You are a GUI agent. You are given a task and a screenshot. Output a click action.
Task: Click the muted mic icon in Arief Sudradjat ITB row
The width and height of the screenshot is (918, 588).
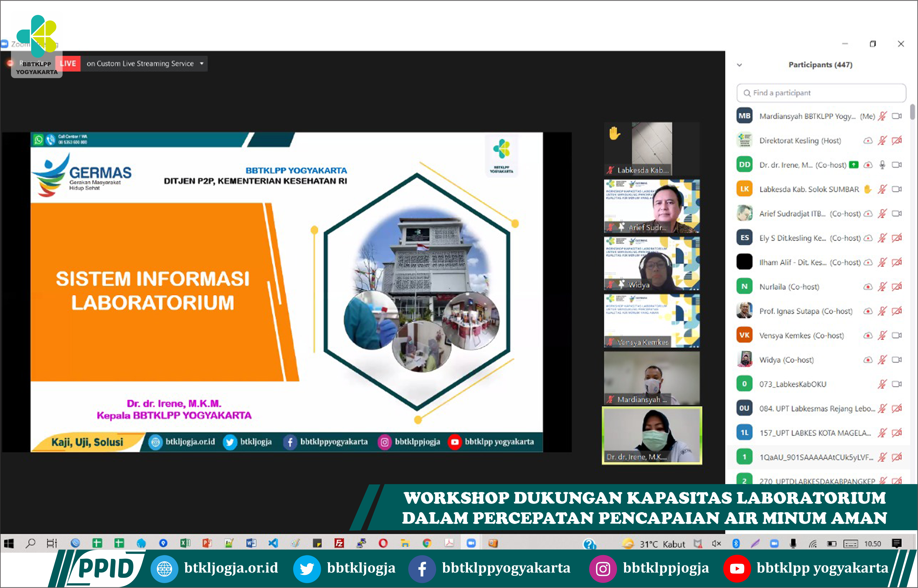click(x=882, y=213)
